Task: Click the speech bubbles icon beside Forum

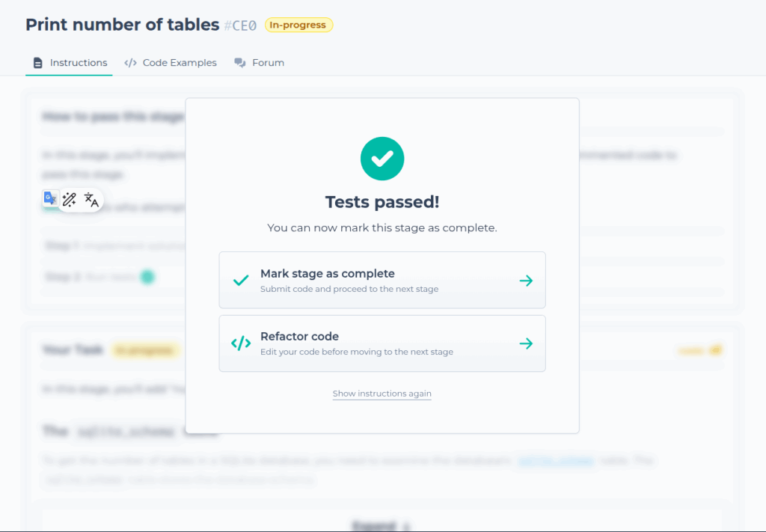Action: coord(240,63)
